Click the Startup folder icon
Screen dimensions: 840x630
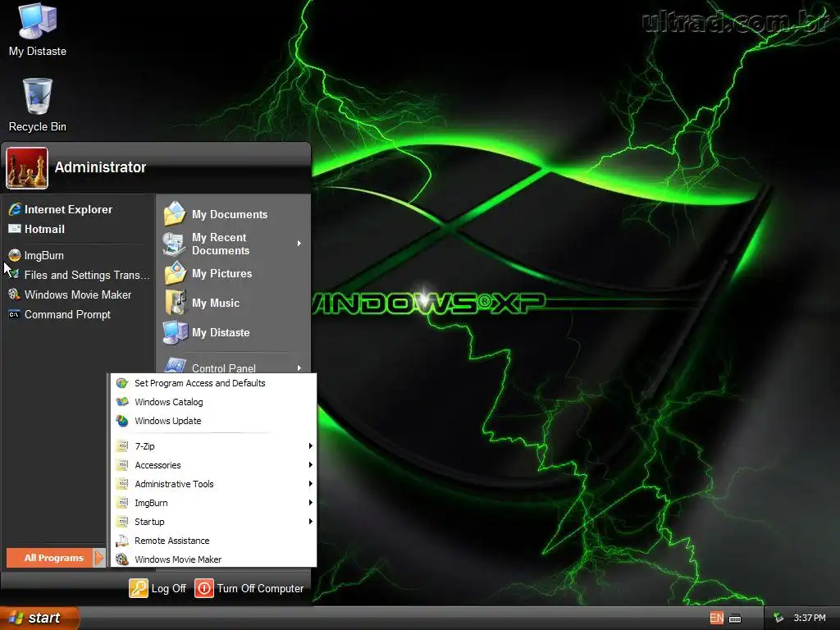click(123, 521)
